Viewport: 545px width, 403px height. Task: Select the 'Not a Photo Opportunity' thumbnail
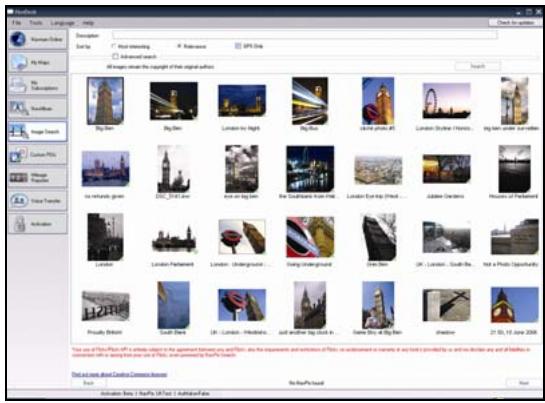[x=514, y=237]
